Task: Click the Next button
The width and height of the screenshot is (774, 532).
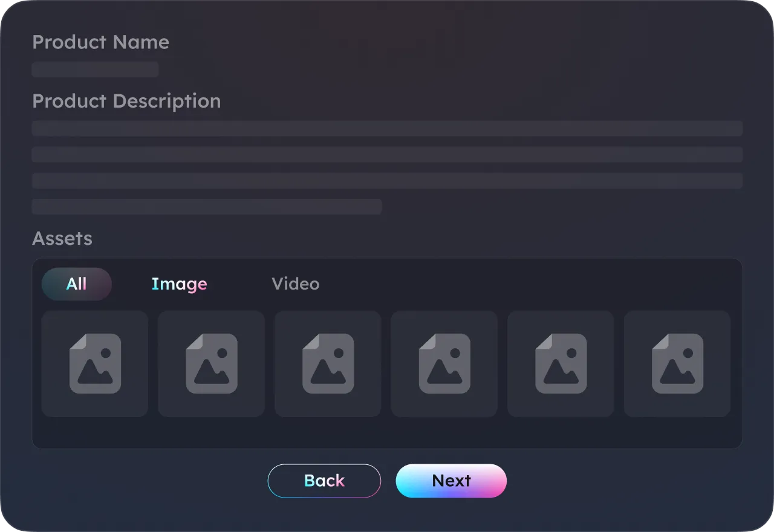Action: (x=451, y=481)
